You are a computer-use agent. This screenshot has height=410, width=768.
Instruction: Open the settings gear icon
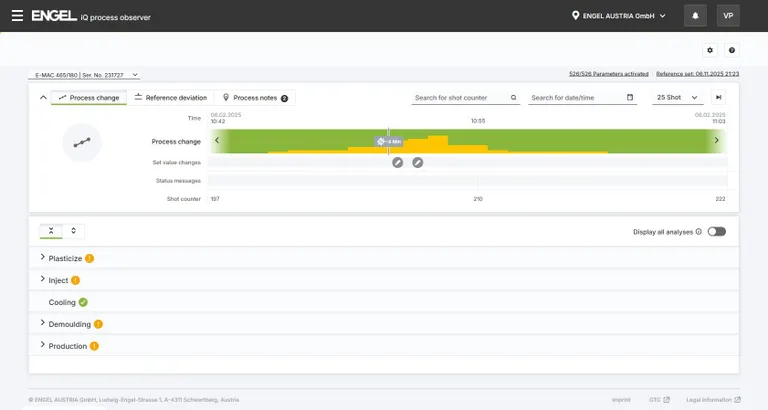(710, 50)
